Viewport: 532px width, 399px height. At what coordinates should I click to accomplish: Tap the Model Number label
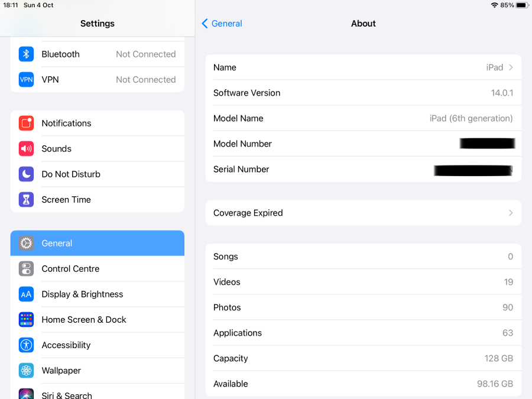[x=242, y=144]
